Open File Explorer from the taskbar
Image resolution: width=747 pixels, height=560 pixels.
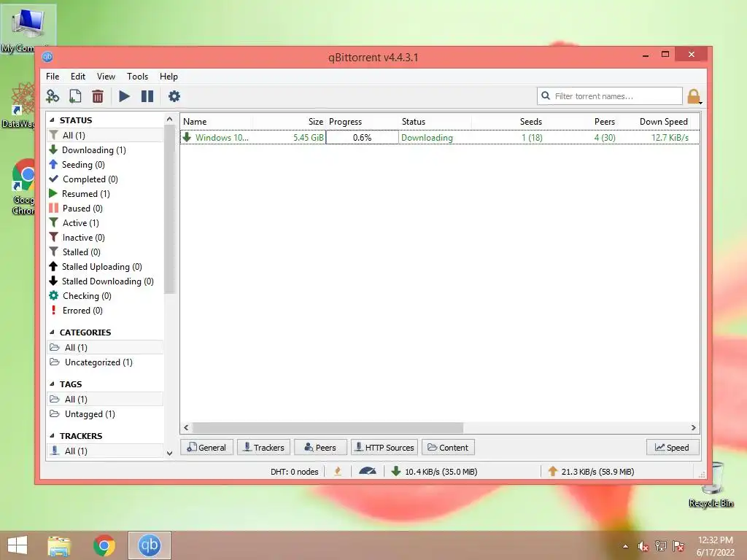[x=59, y=545]
